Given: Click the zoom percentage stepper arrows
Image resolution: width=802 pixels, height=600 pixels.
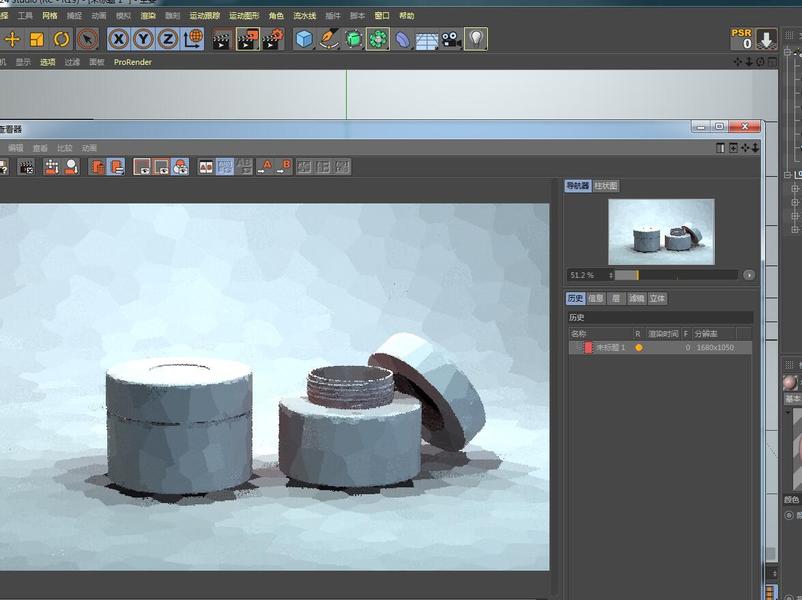Looking at the screenshot, I should tap(611, 275).
